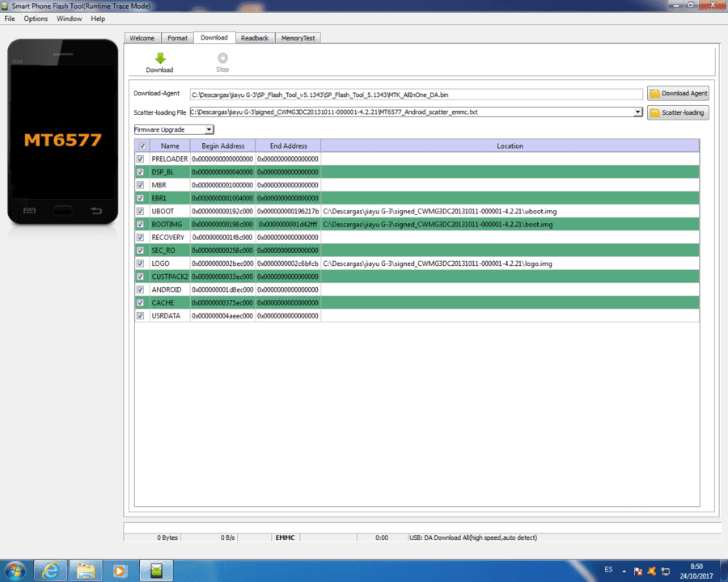Uncheck the USRDATA checkbox

point(140,315)
